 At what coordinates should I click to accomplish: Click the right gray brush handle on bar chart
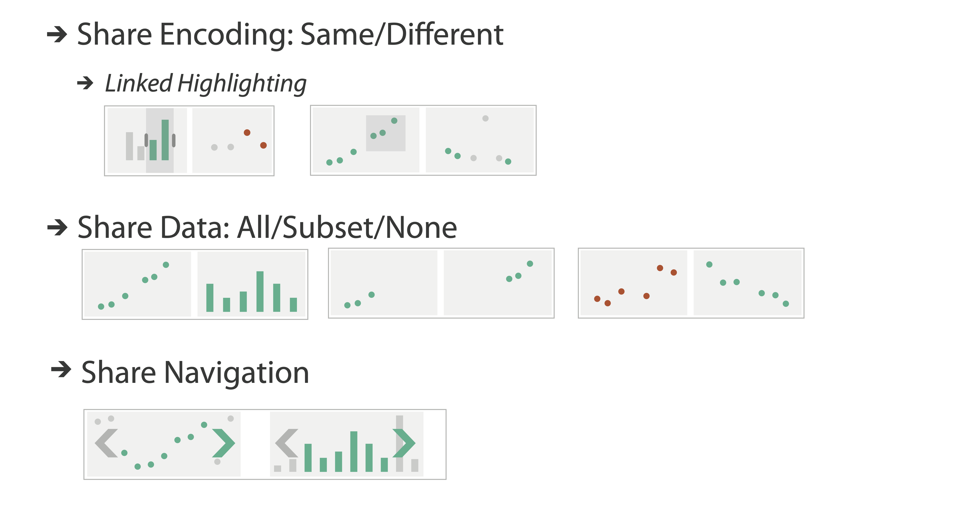pos(173,140)
